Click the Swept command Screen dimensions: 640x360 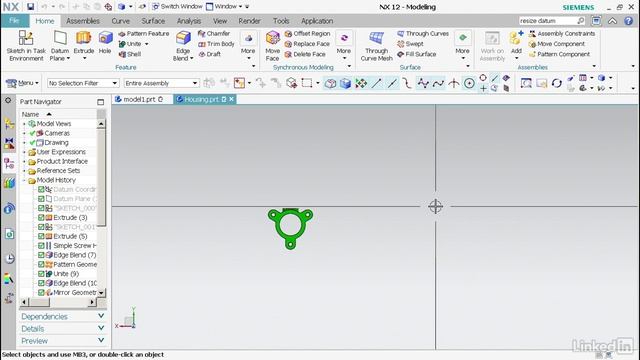410,44
